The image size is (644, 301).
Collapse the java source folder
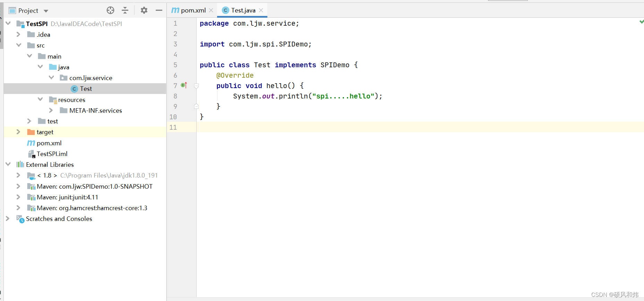[40, 67]
